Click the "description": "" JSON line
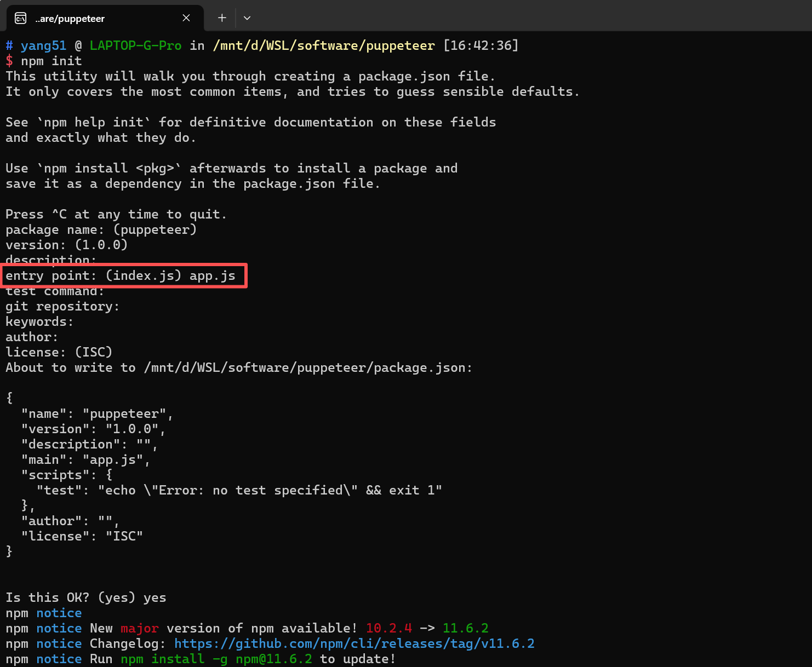The height and width of the screenshot is (667, 812). [x=90, y=444]
